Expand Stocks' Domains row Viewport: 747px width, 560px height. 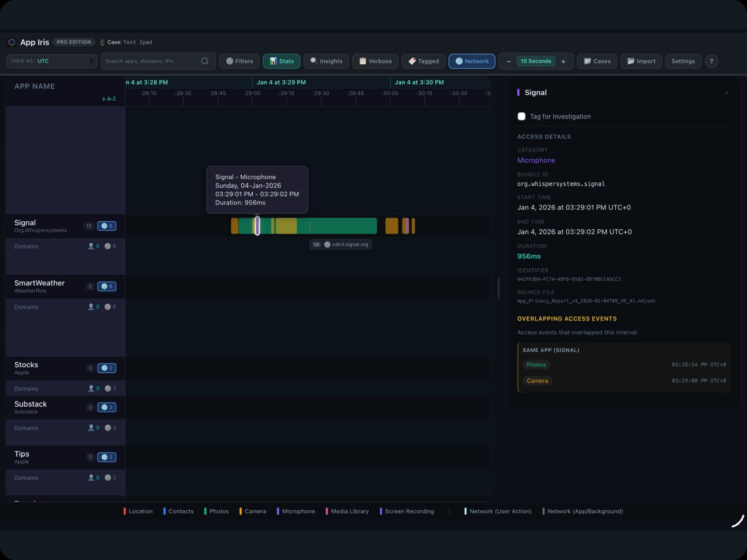click(65, 388)
